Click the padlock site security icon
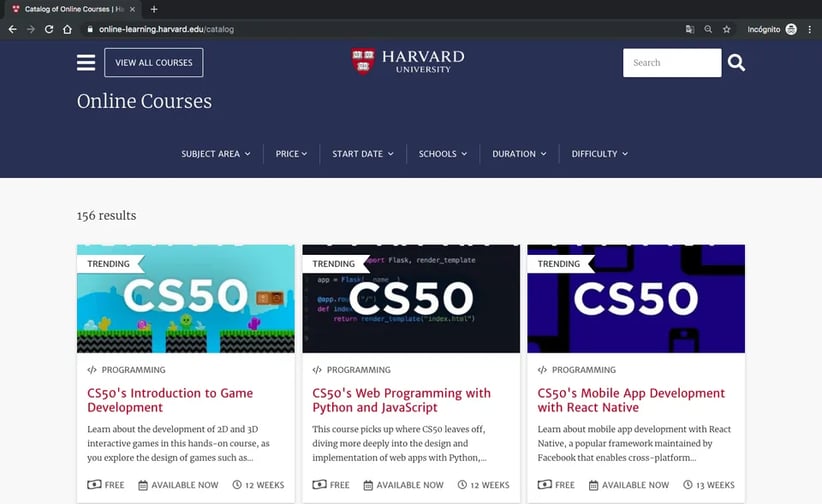Viewport: 822px width, 504px height. point(90,29)
